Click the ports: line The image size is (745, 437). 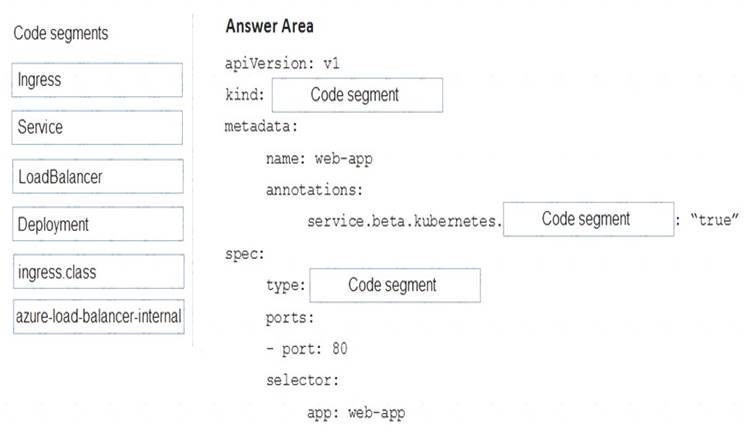coord(290,317)
